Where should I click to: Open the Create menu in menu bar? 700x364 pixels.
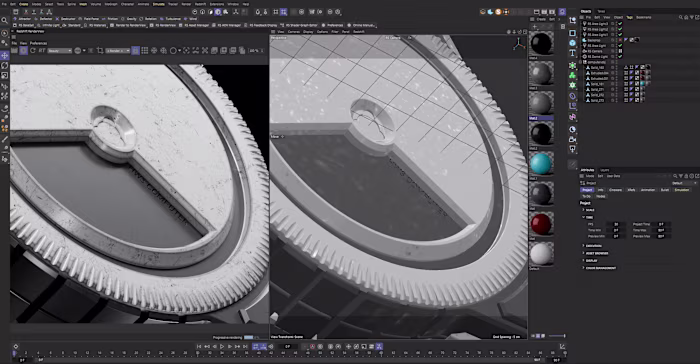pyautogui.click(x=23, y=4)
